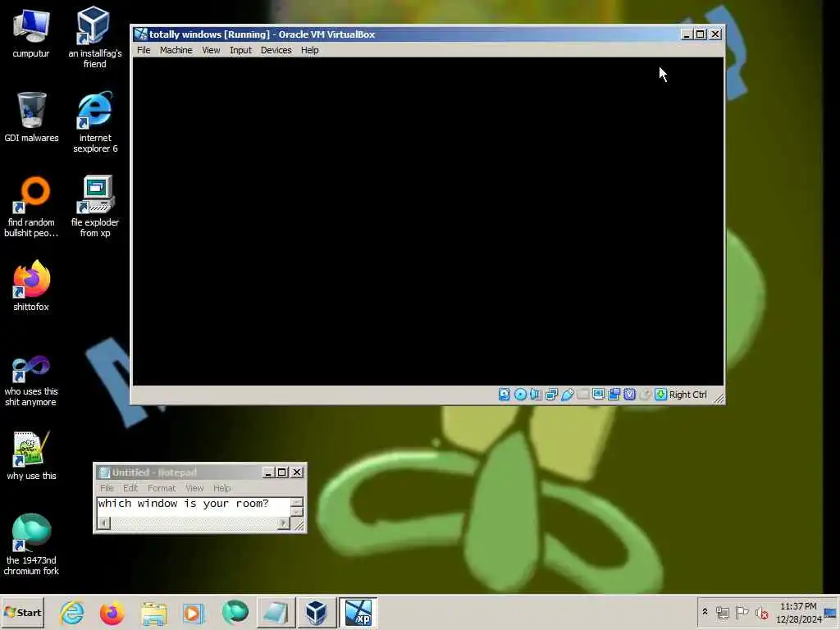This screenshot has height=630, width=840.
Task: Open the clock showing 11:37 PM
Action: [799, 613]
